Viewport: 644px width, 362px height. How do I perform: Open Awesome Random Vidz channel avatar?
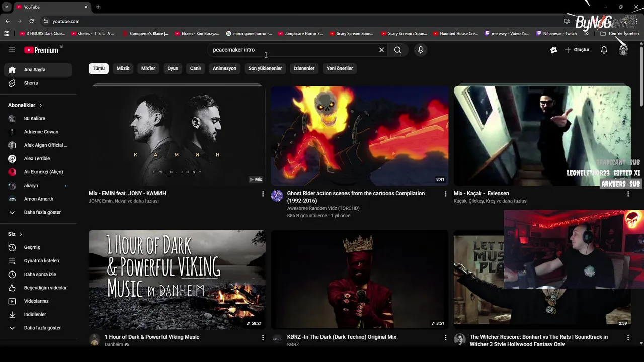(x=277, y=196)
